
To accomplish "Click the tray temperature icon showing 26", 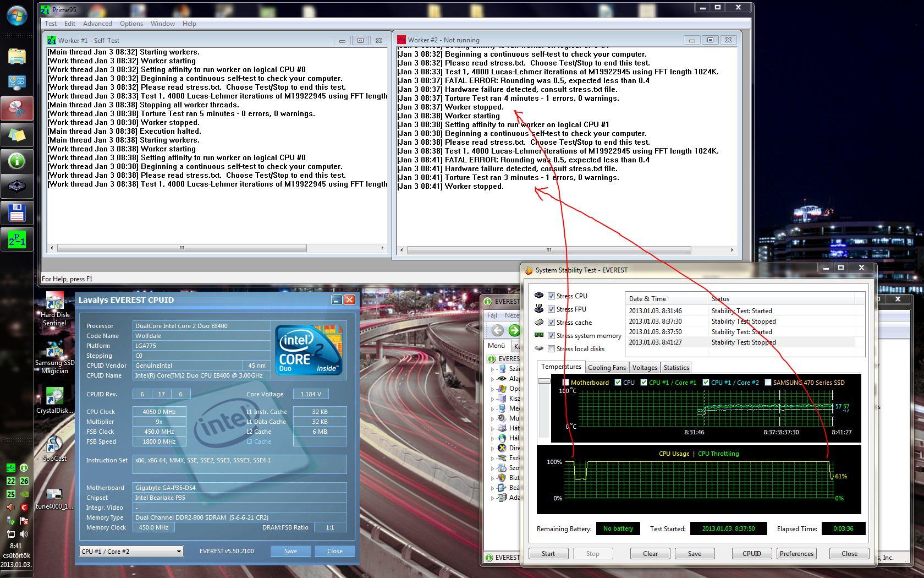I will coord(24,481).
